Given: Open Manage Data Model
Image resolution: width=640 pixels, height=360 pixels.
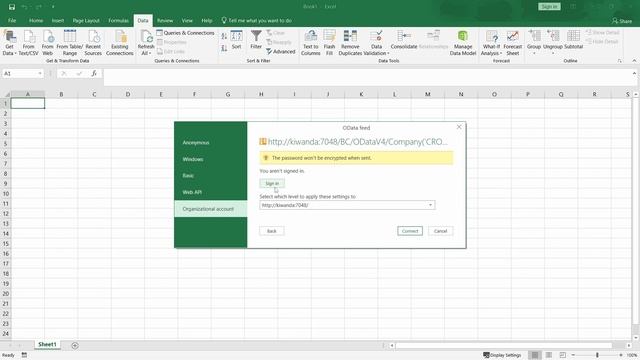Looking at the screenshot, I should pos(463,42).
